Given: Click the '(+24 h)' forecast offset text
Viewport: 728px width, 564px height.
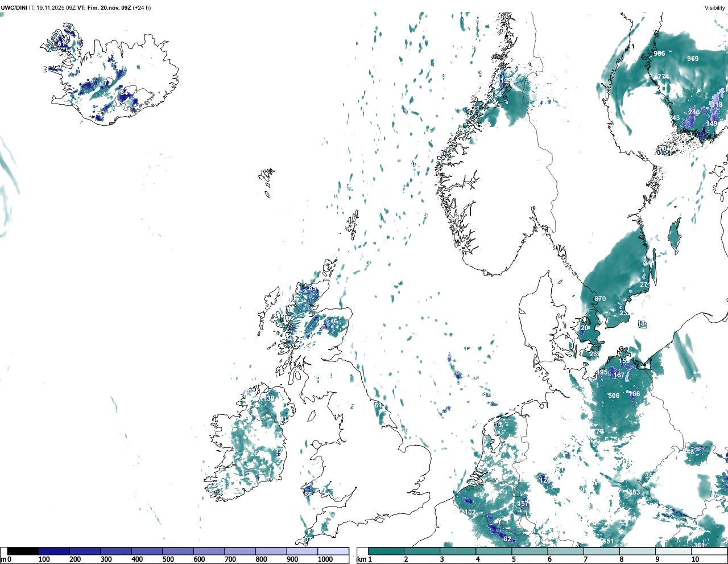Looking at the screenshot, I should click(142, 8).
